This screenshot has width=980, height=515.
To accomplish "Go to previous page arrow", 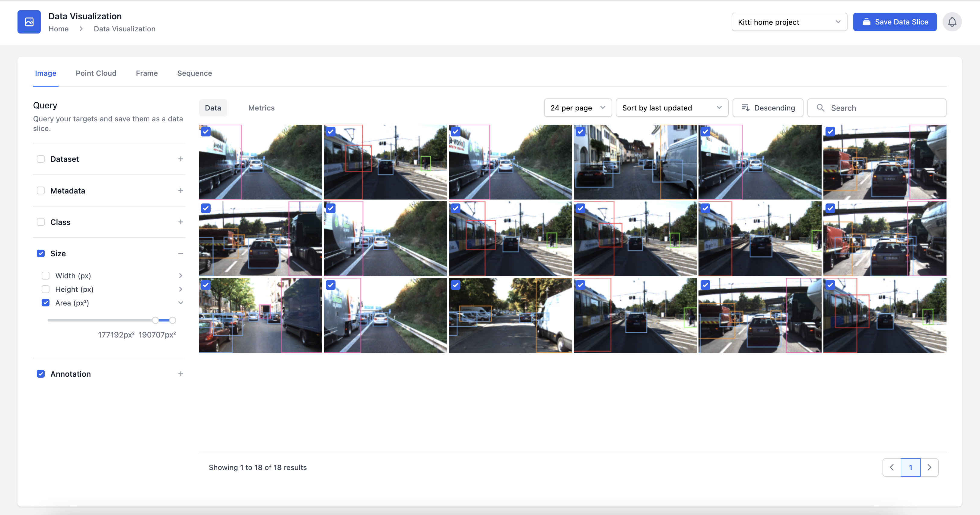I will pyautogui.click(x=892, y=467).
